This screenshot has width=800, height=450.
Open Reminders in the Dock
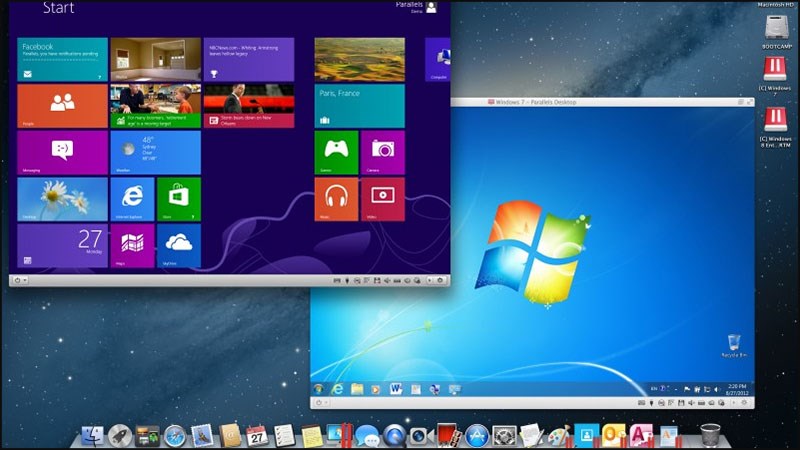(x=284, y=436)
